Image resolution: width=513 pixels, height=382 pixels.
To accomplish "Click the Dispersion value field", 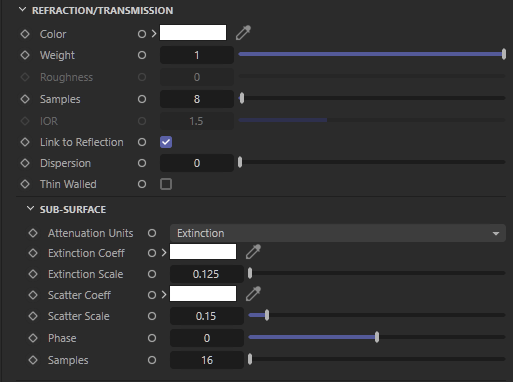I will pos(197,163).
